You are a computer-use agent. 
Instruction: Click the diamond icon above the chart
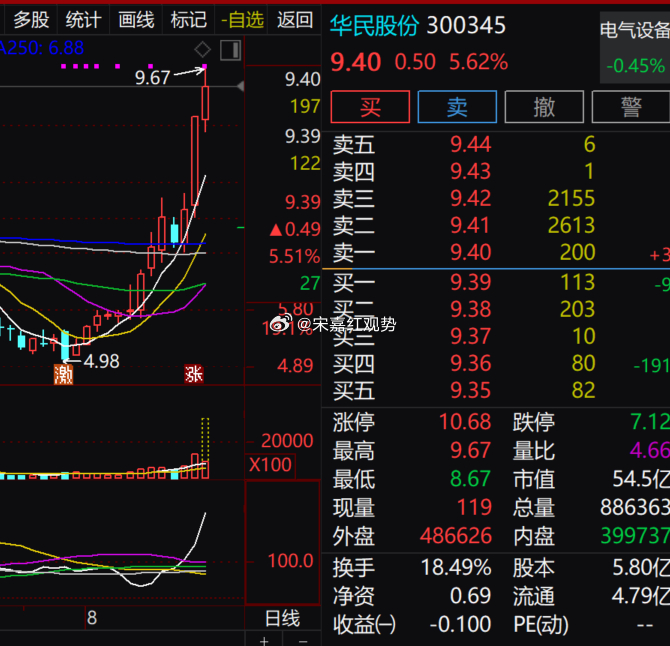click(202, 50)
